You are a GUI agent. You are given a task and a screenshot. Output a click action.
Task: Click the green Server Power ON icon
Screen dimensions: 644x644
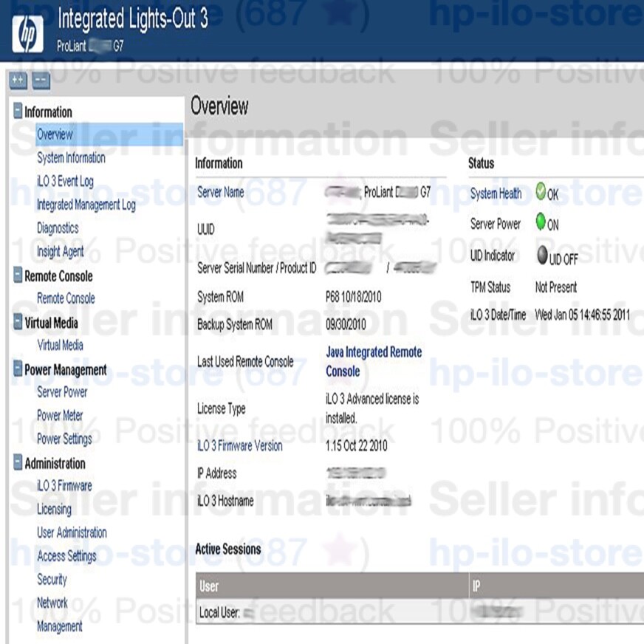tap(541, 221)
